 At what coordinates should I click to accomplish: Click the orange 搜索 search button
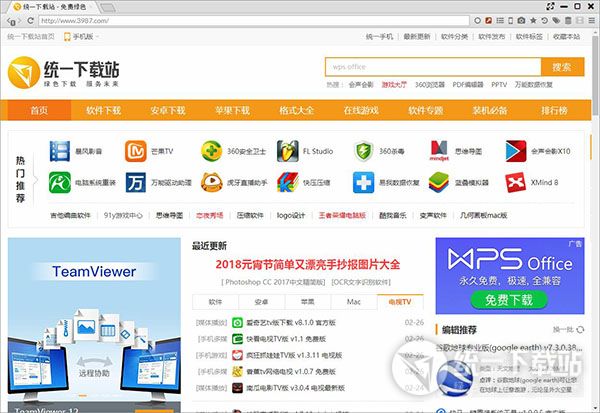point(562,67)
